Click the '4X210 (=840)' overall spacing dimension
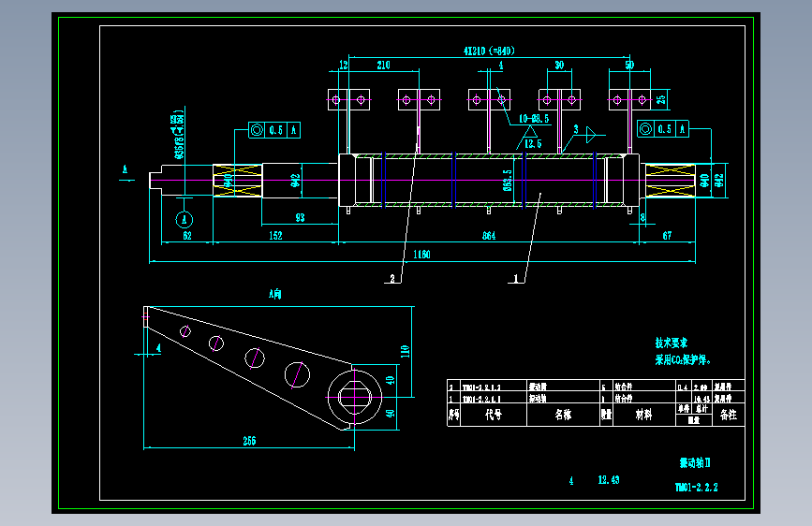This screenshot has height=526, width=812. point(489,51)
